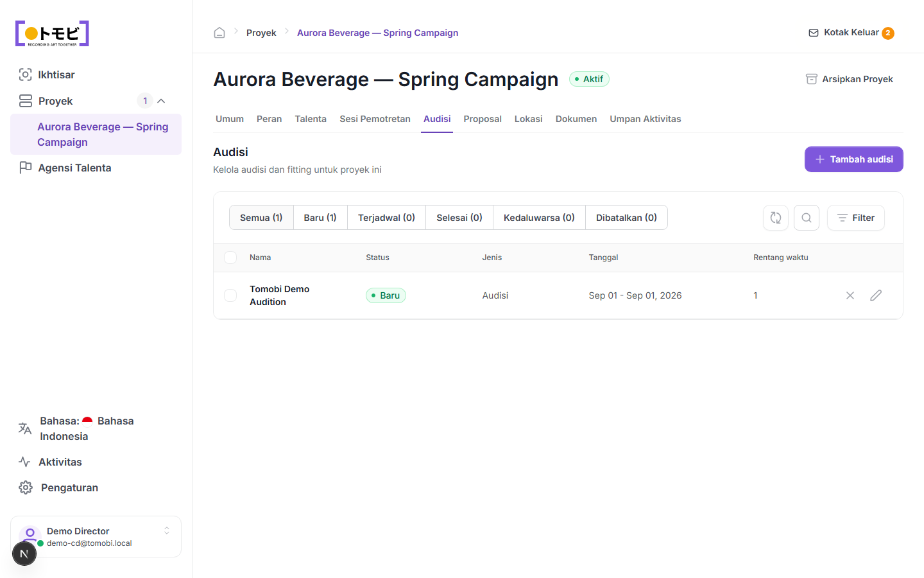Viewport: 924px width, 578px height.
Task: Click Aurora Beverage breadcrumb link
Action: pyautogui.click(x=377, y=33)
